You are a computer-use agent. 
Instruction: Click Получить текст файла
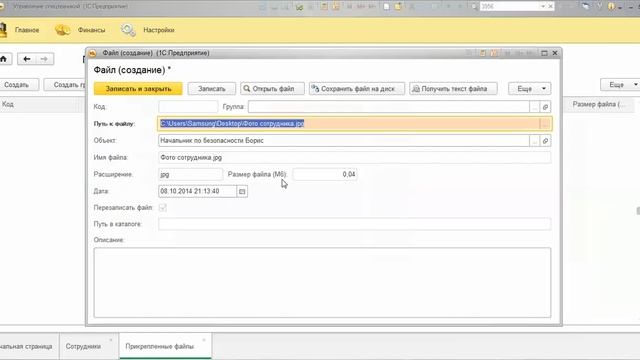[453, 89]
